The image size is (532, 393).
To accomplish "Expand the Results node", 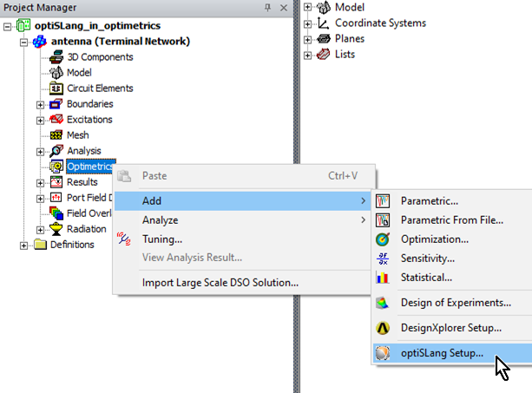I will pyautogui.click(x=40, y=183).
